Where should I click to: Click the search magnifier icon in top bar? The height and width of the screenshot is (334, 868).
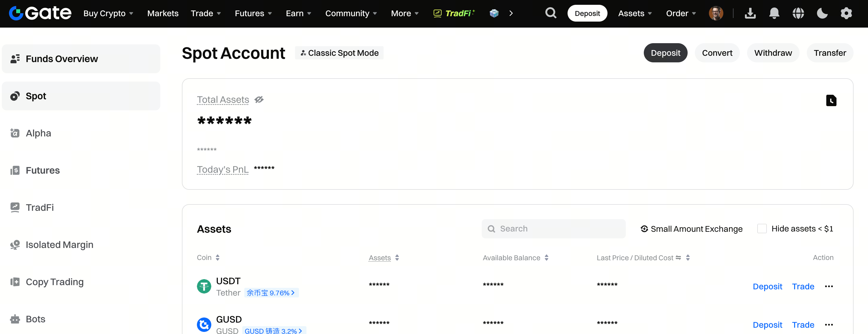(x=550, y=13)
